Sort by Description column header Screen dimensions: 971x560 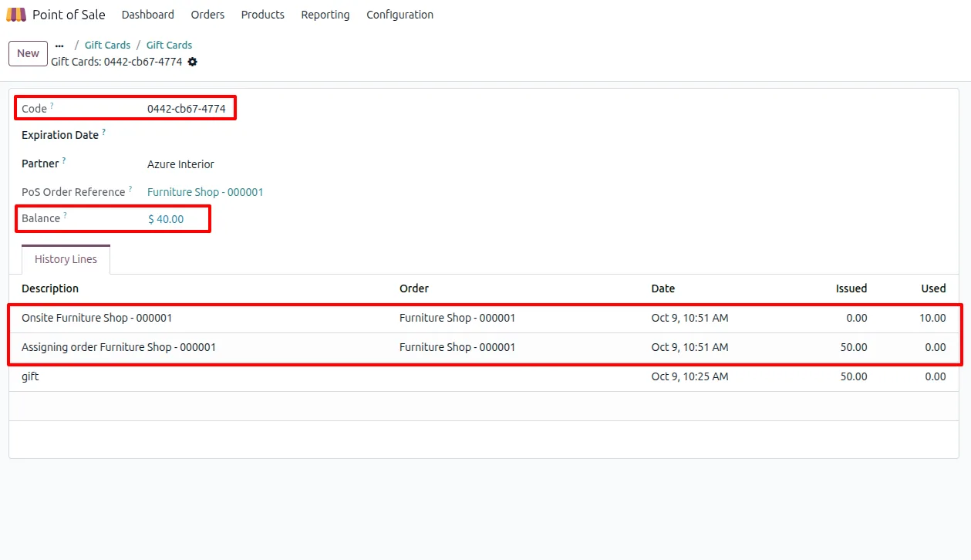(50, 288)
